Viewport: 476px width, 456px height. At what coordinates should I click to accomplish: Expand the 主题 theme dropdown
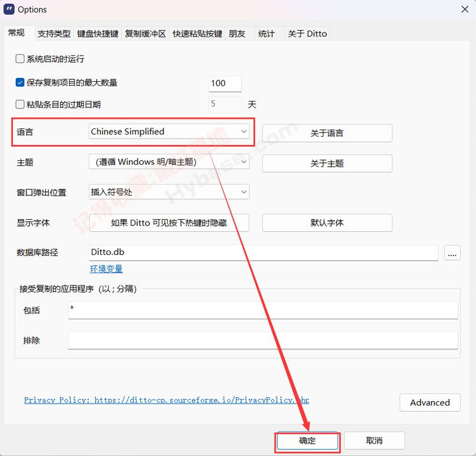point(169,162)
